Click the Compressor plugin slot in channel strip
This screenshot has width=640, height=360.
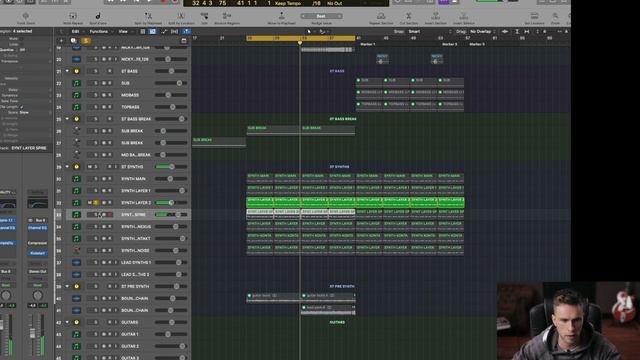coord(37,243)
